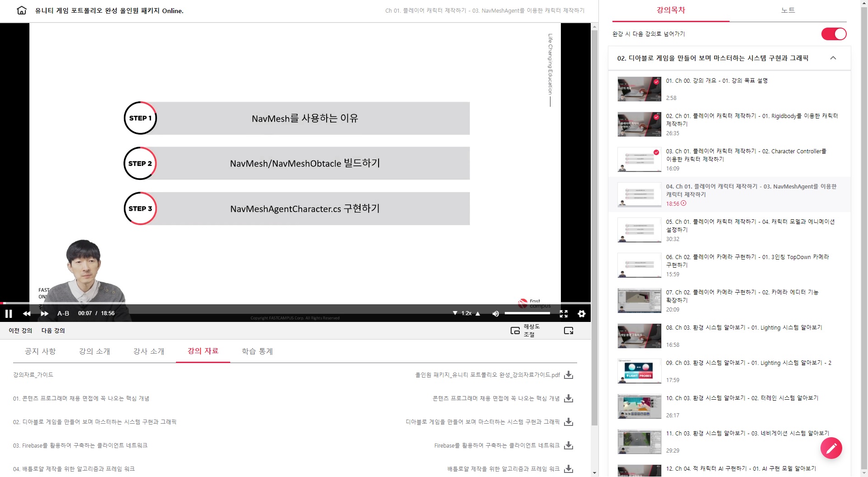Toggle auto-advance to next lecture switch
This screenshot has width=868, height=477.
click(x=834, y=34)
